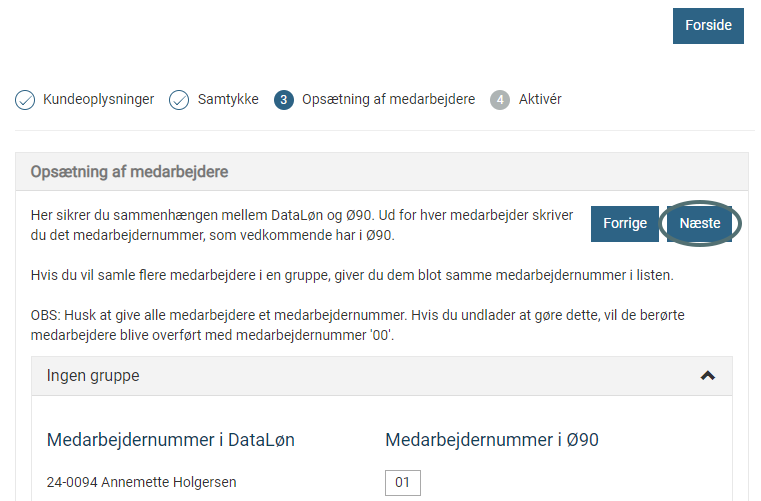
Task: Click the Samtykke checkmark icon
Action: [x=179, y=100]
